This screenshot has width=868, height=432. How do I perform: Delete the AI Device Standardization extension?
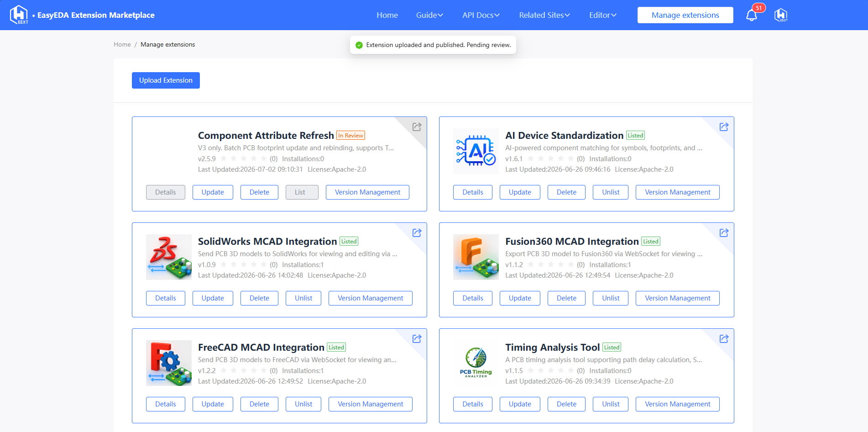tap(566, 192)
